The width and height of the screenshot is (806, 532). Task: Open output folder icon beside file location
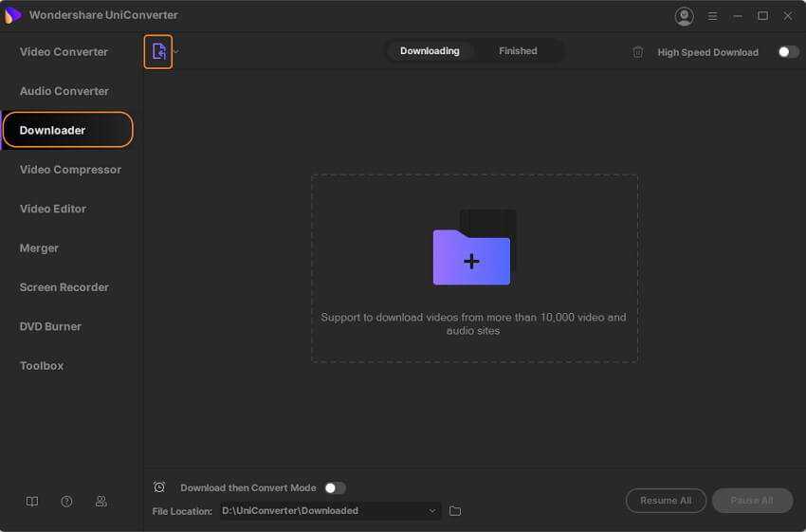pos(455,511)
